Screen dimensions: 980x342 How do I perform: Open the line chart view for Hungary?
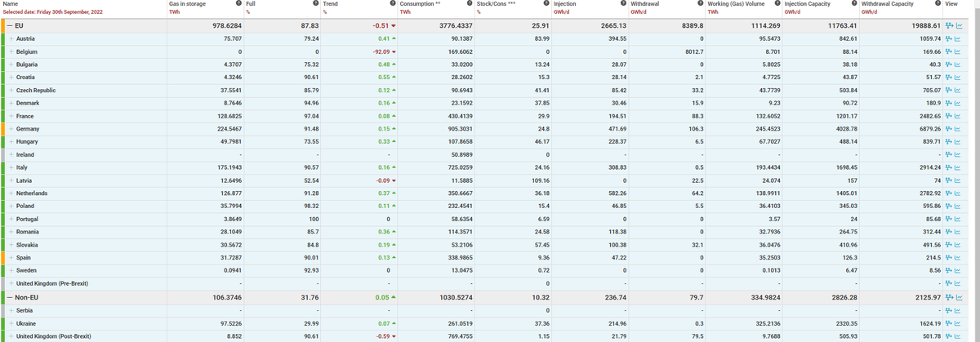[x=959, y=141]
